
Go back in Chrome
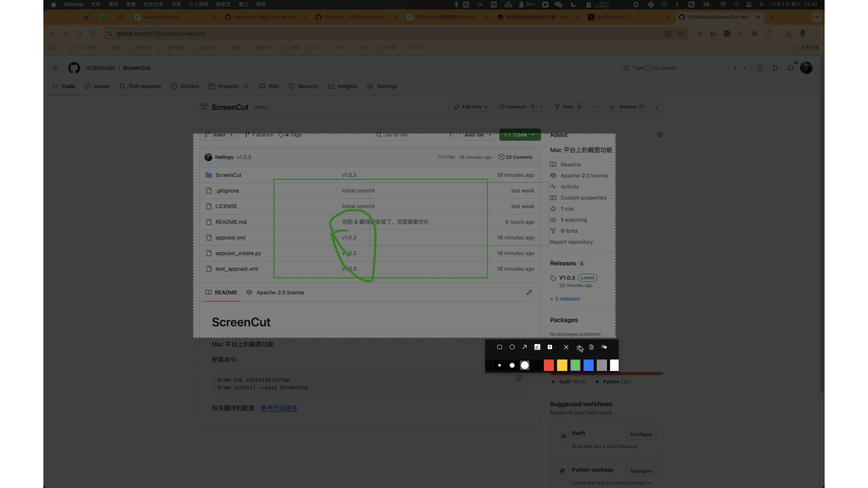point(52,33)
